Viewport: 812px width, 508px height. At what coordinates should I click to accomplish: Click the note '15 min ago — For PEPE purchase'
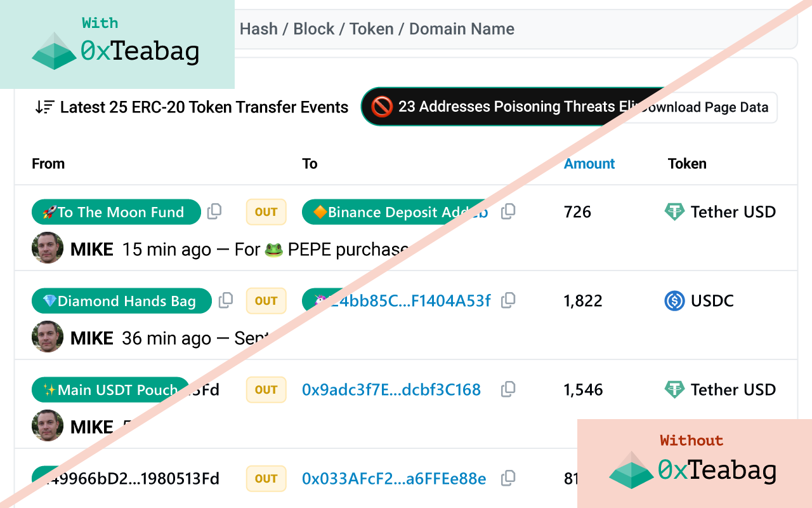tap(265, 250)
